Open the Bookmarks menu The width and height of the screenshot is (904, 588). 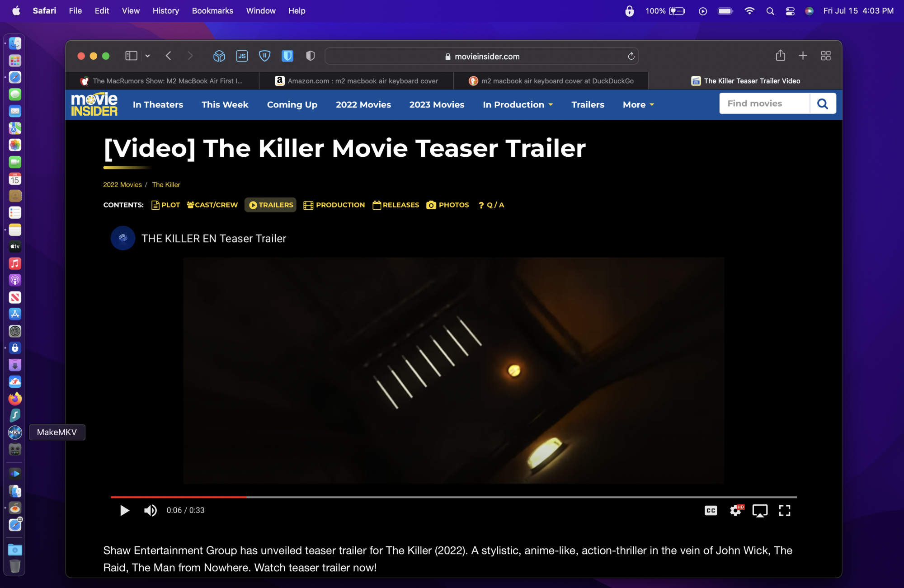pos(212,10)
